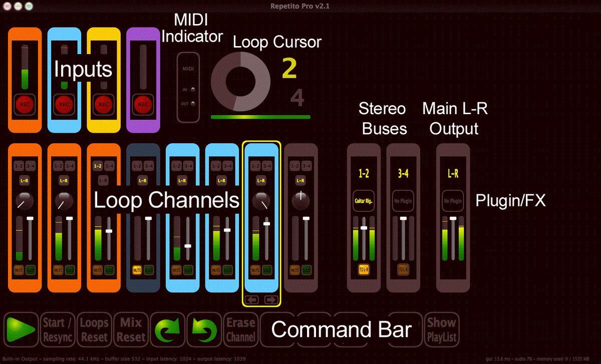Viewport: 601px width, 364px height.
Task: Toggle 3-4 routing on dark blue channel
Action: coord(148,166)
